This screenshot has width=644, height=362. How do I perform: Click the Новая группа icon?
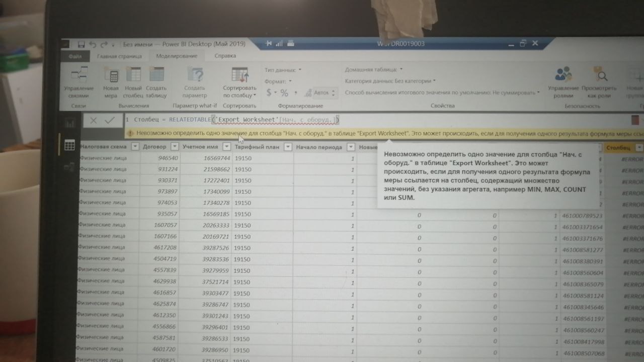pyautogui.click(x=638, y=75)
